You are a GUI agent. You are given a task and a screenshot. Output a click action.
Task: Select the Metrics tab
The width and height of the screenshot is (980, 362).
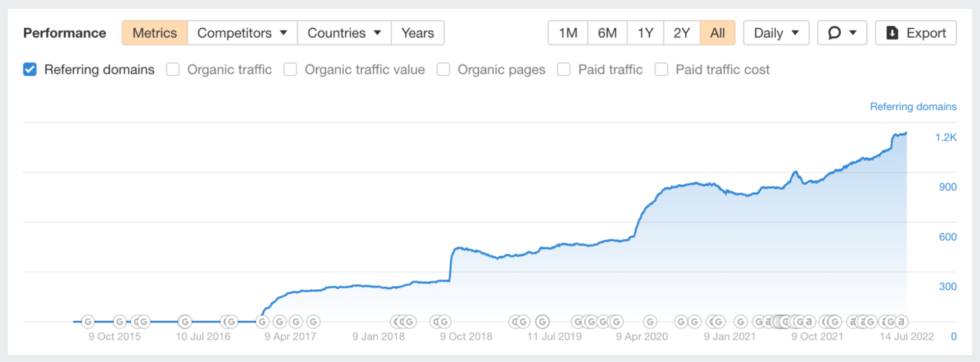click(x=155, y=33)
